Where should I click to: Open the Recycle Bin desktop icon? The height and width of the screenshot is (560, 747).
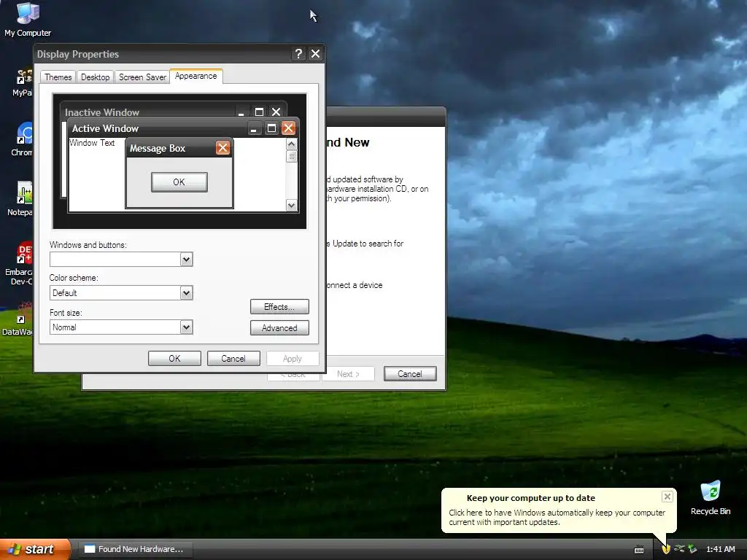coord(711,498)
